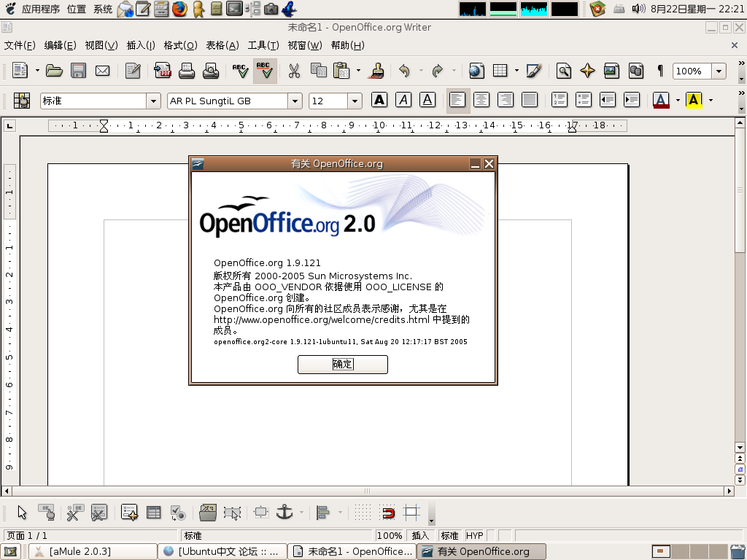Toggle italic formatting
The height and width of the screenshot is (560, 747).
coord(403,100)
